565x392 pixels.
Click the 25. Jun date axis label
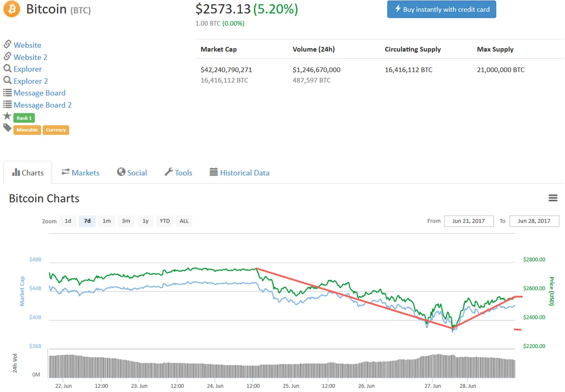[x=291, y=386]
